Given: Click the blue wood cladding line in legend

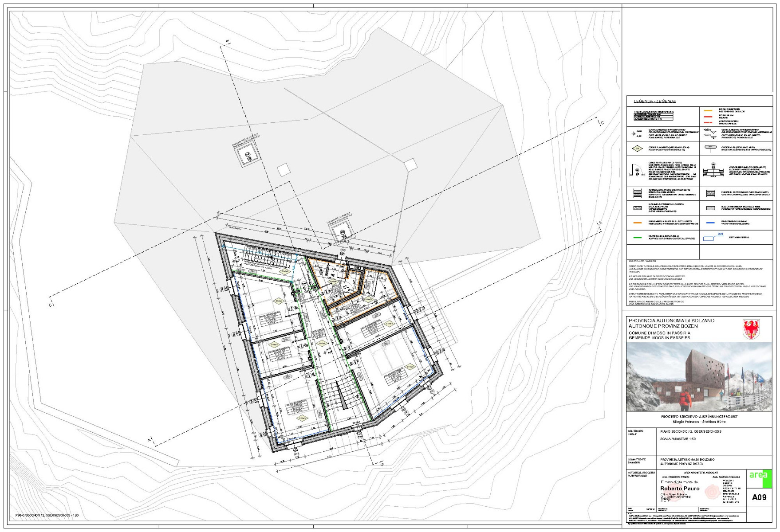Looking at the screenshot, I should [710, 223].
